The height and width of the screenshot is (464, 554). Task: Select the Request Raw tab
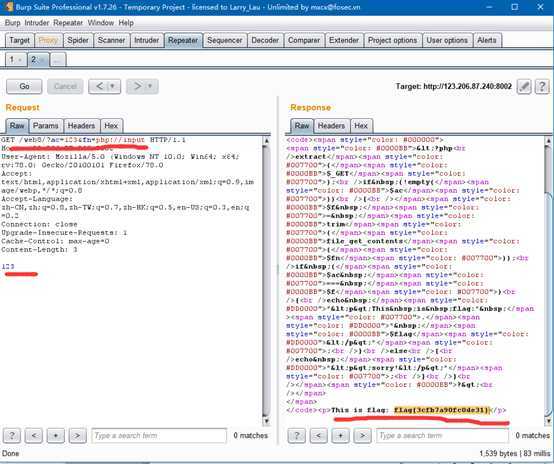click(17, 125)
